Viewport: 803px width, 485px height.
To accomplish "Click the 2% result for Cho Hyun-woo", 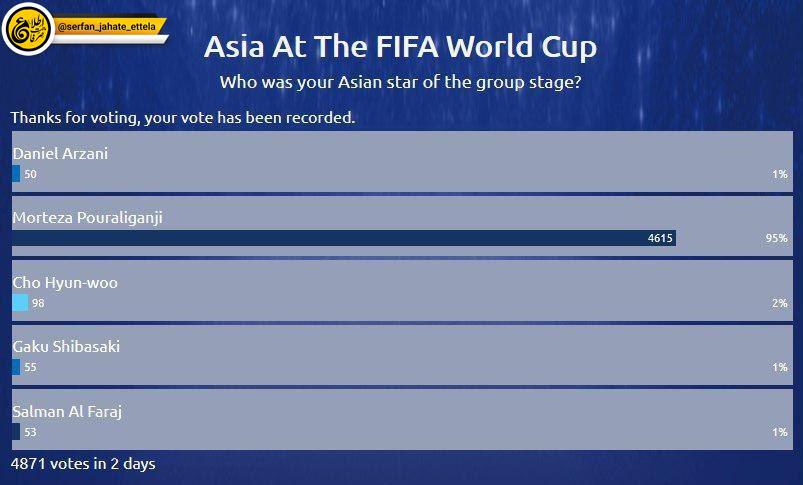I will click(x=780, y=303).
